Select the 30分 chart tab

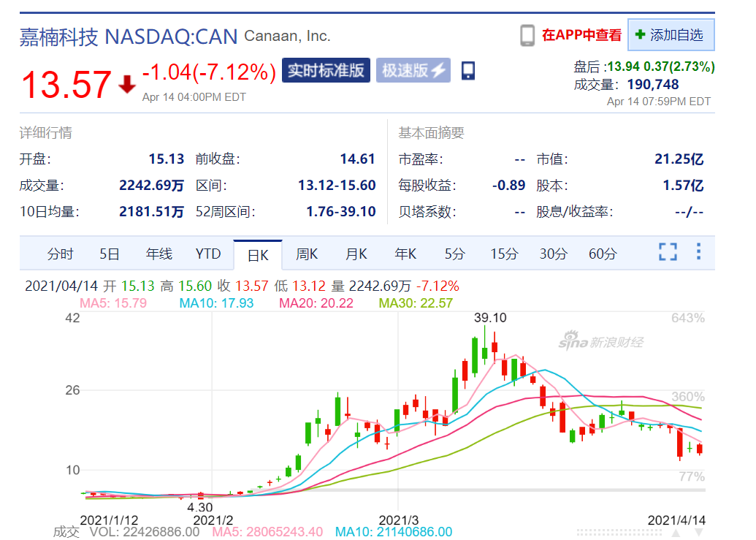[554, 254]
